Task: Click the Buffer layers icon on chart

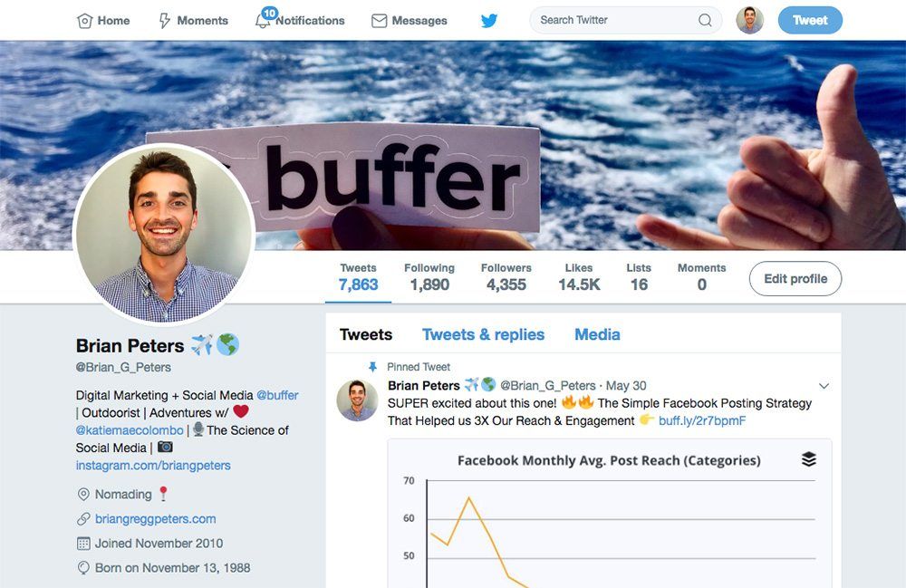Action: 809,459
